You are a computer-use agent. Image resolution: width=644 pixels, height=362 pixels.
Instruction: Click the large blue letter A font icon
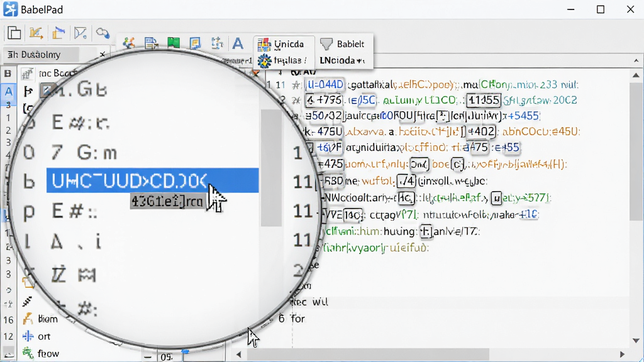[x=238, y=43]
